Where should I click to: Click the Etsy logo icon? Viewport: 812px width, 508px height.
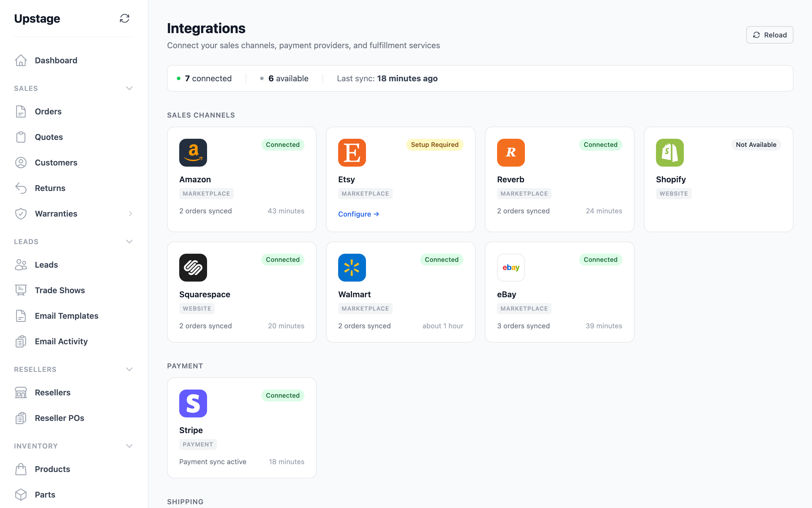[x=352, y=152]
